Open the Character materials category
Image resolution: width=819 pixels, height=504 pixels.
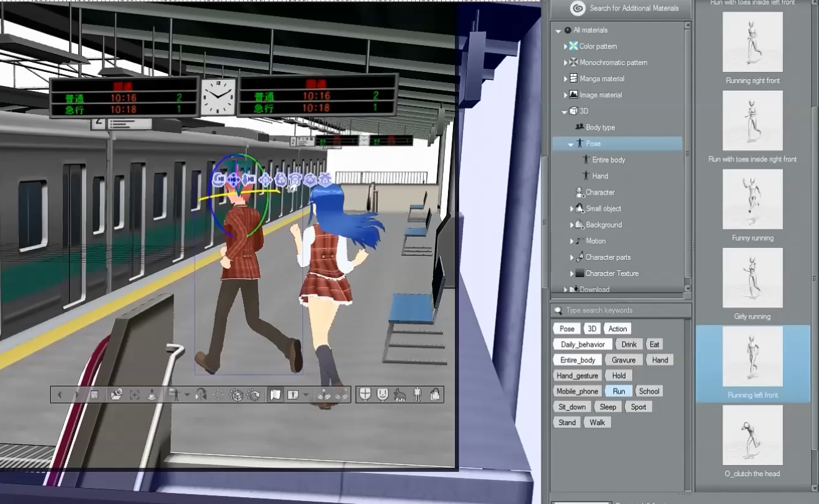click(599, 192)
